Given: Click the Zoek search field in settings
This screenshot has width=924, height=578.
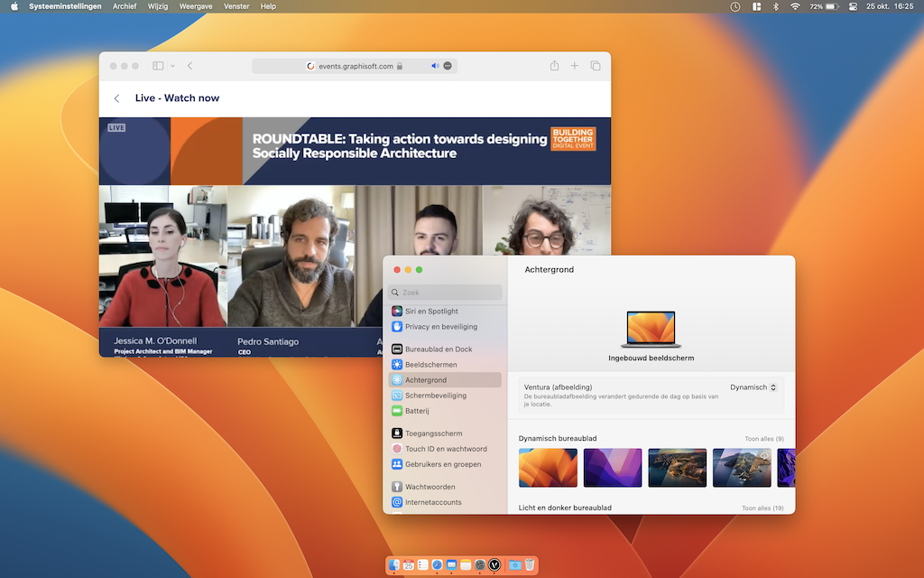Looking at the screenshot, I should point(446,292).
